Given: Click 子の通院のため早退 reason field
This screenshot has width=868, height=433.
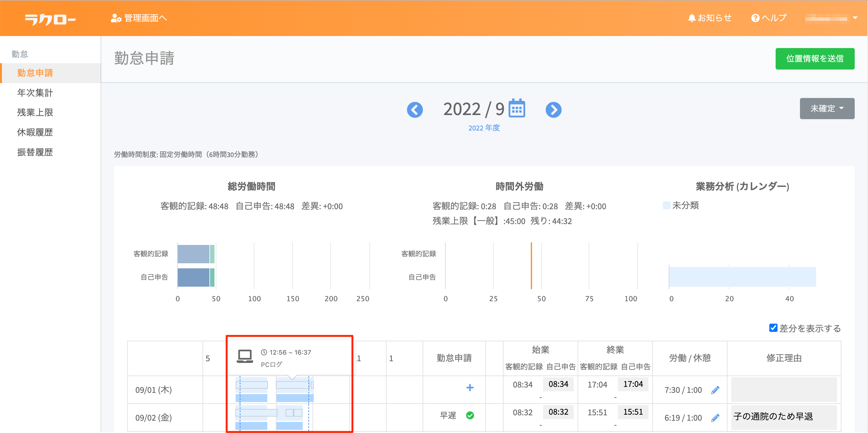Looking at the screenshot, I should pos(784,417).
